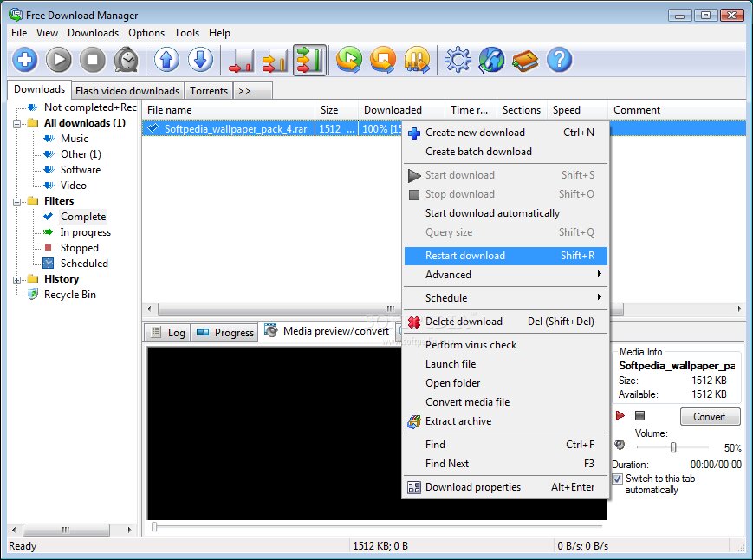
Task: Choose Restart download from context menu
Action: pyautogui.click(x=506, y=256)
